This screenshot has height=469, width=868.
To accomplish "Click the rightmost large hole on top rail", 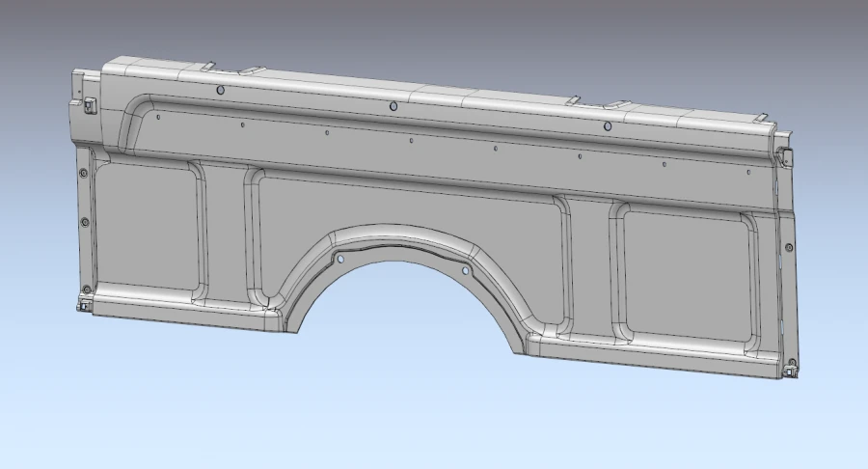I will (x=608, y=126).
